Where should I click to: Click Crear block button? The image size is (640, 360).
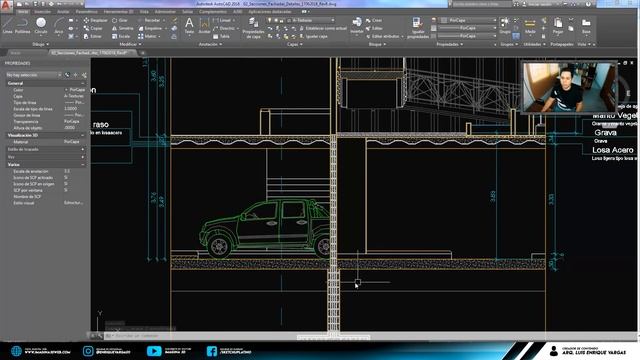pyautogui.click(x=374, y=20)
